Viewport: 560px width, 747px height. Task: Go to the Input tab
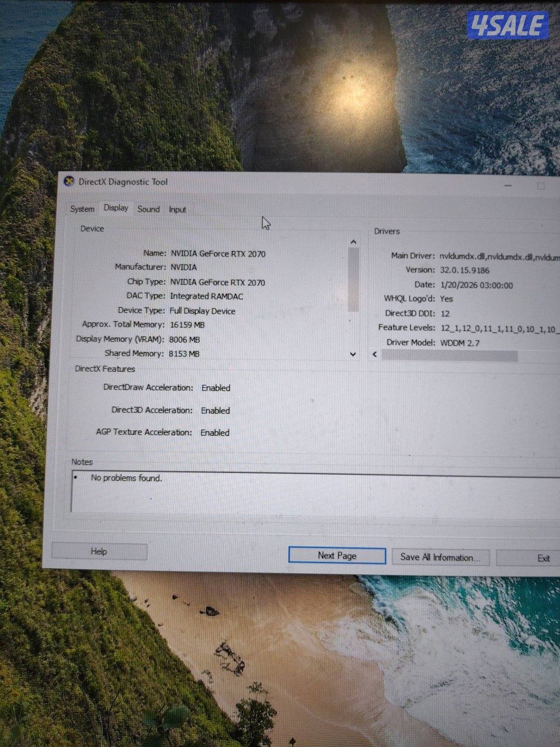(x=178, y=210)
